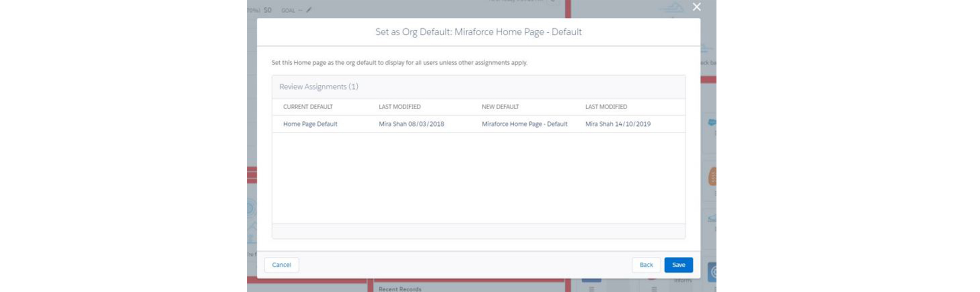Image resolution: width=980 pixels, height=292 pixels.
Task: Click the dialog title 'Set as Org Default'
Action: (x=479, y=32)
